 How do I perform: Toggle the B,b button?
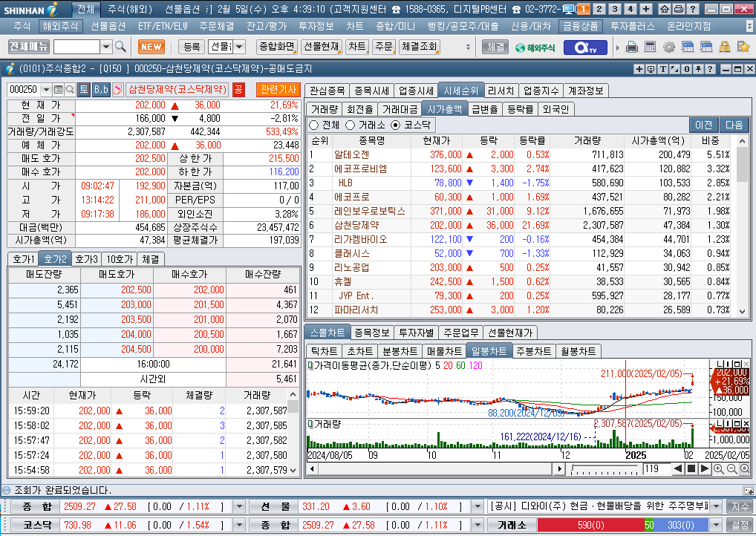coord(101,89)
